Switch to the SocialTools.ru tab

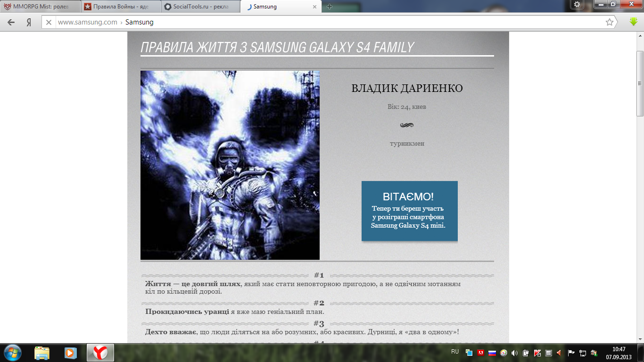click(200, 7)
